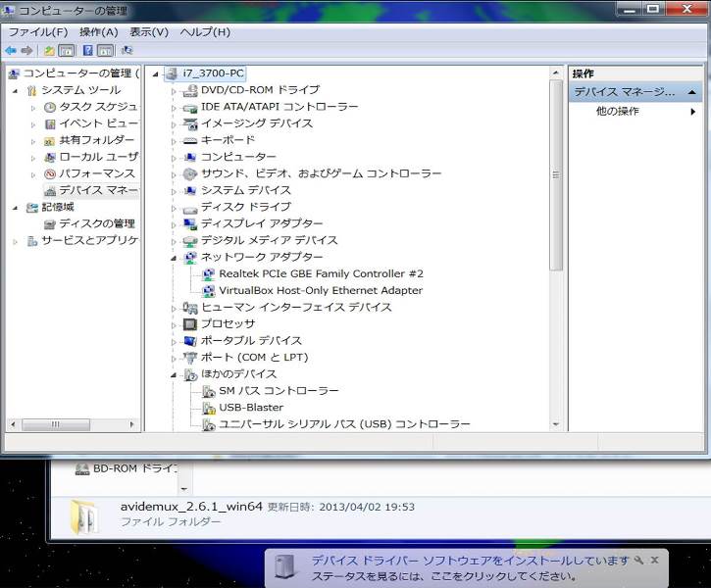
Task: Expand the DVD/CD-ROM ドライブ node
Action: click(x=174, y=91)
